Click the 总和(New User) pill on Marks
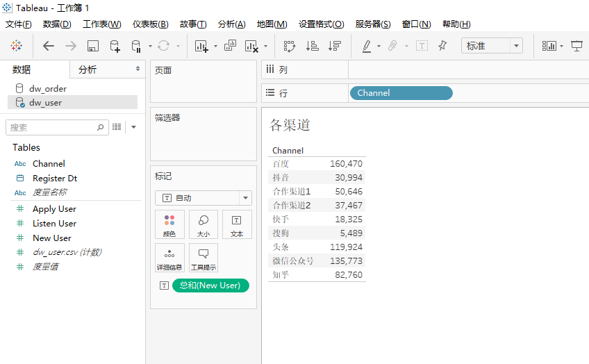The image size is (589, 364). point(210,286)
